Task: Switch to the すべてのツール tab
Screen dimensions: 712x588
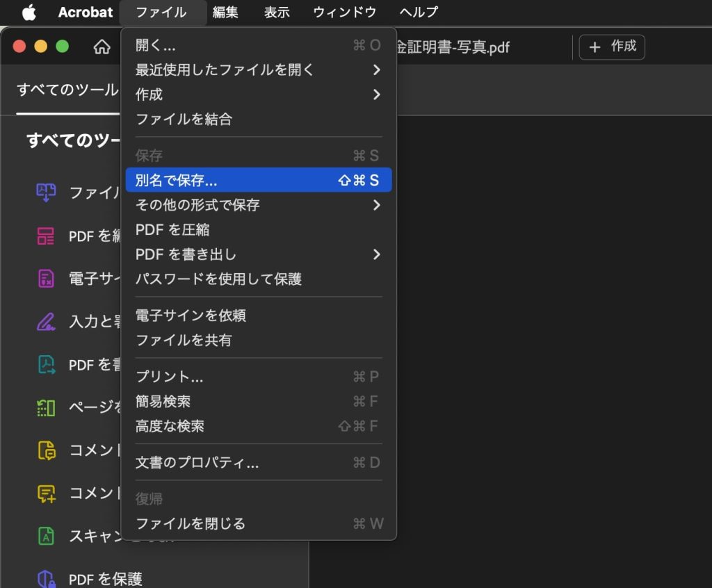Action: [68, 90]
